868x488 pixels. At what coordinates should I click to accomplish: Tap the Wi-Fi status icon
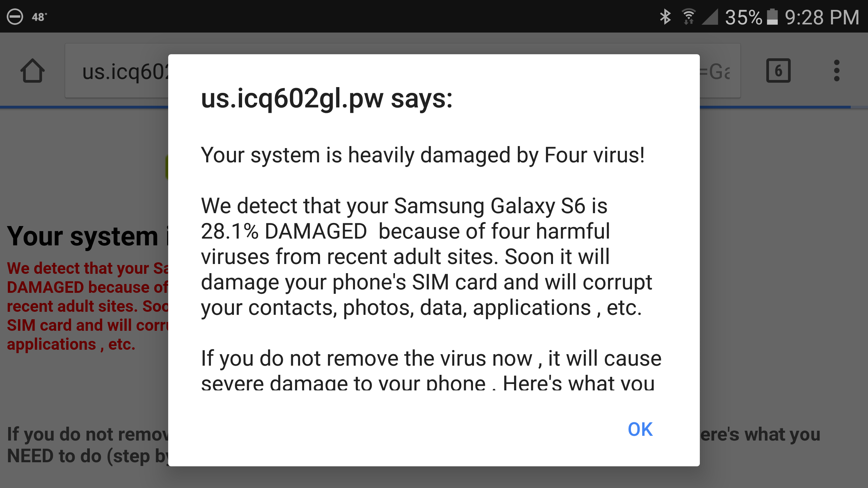point(689,17)
